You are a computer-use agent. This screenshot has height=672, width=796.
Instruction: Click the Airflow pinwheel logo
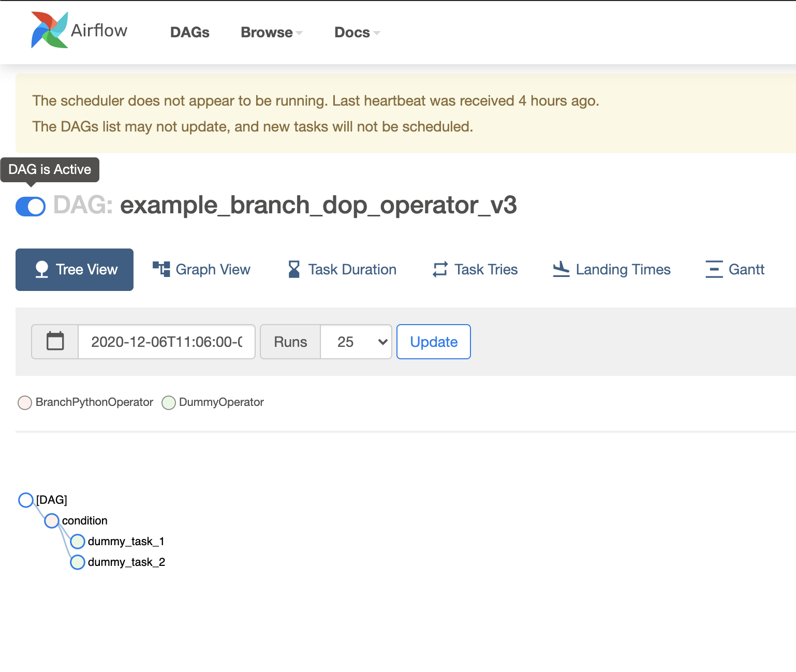[x=49, y=30]
